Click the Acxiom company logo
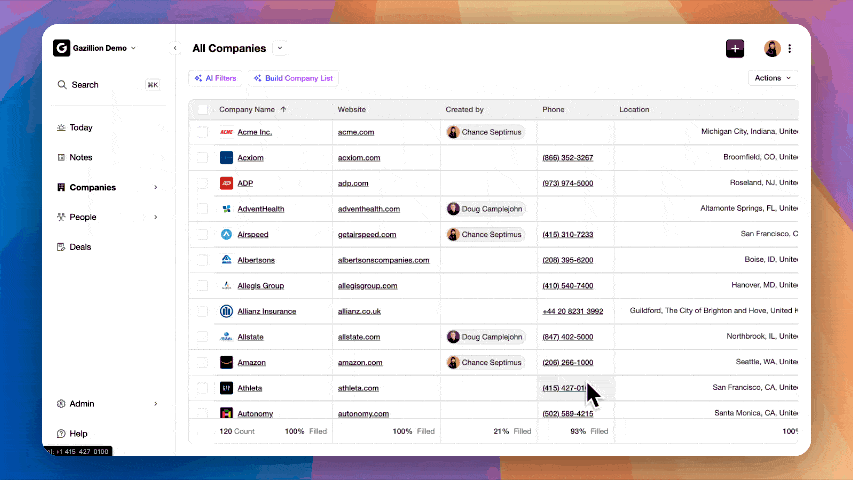The width and height of the screenshot is (853, 480). point(226,158)
